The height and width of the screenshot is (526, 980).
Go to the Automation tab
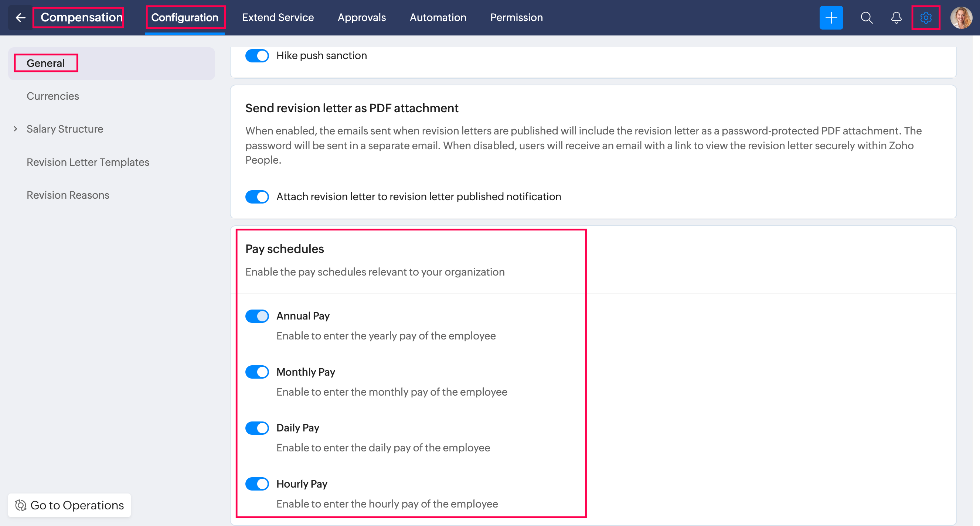point(438,17)
